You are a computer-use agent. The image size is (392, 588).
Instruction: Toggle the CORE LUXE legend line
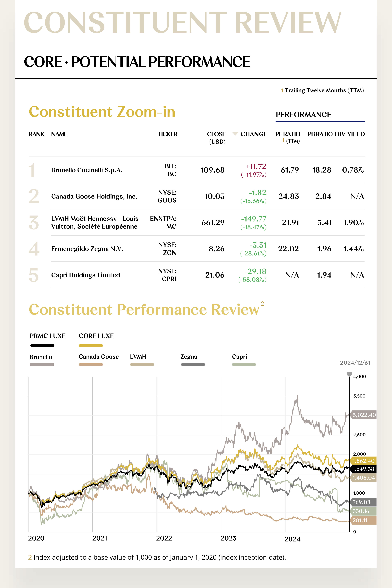pyautogui.click(x=91, y=345)
